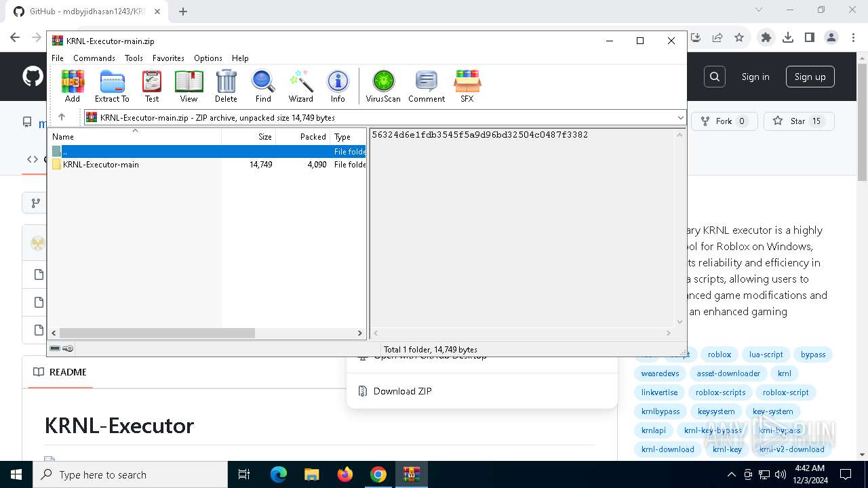Open the Find magnifier tool

[263, 86]
